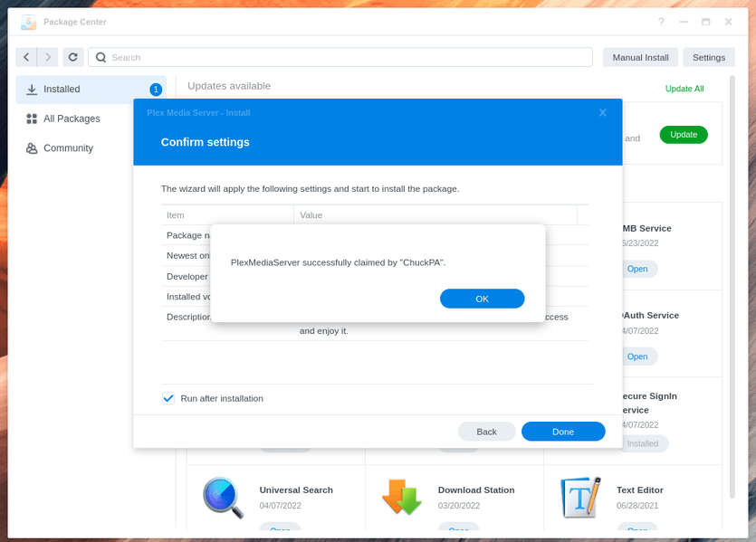Focus the Search input field

(340, 57)
